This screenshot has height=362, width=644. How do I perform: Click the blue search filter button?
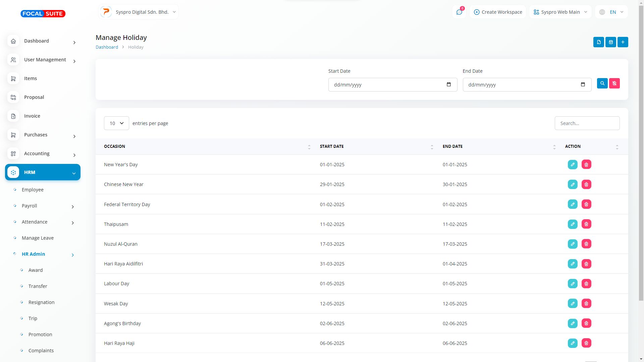tap(602, 83)
